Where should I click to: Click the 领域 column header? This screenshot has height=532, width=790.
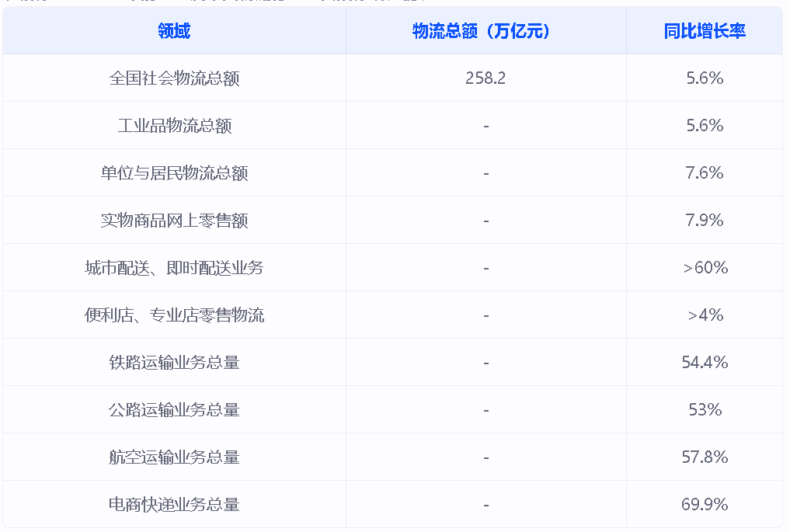tap(174, 31)
